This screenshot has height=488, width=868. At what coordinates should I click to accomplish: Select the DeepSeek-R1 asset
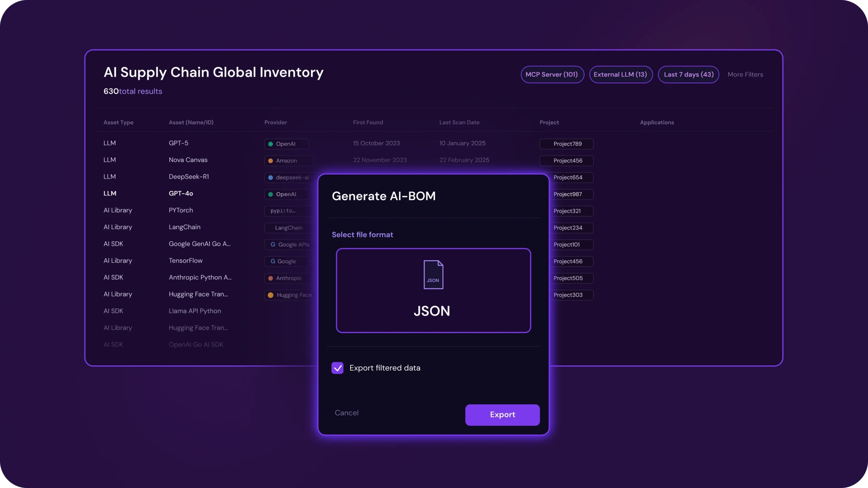189,177
